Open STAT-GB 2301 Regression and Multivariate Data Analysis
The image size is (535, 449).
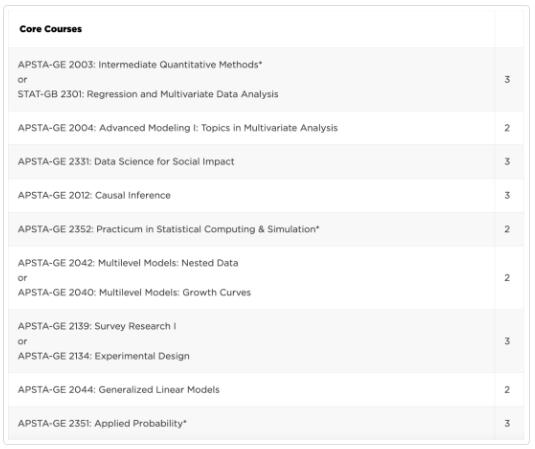[148, 94]
